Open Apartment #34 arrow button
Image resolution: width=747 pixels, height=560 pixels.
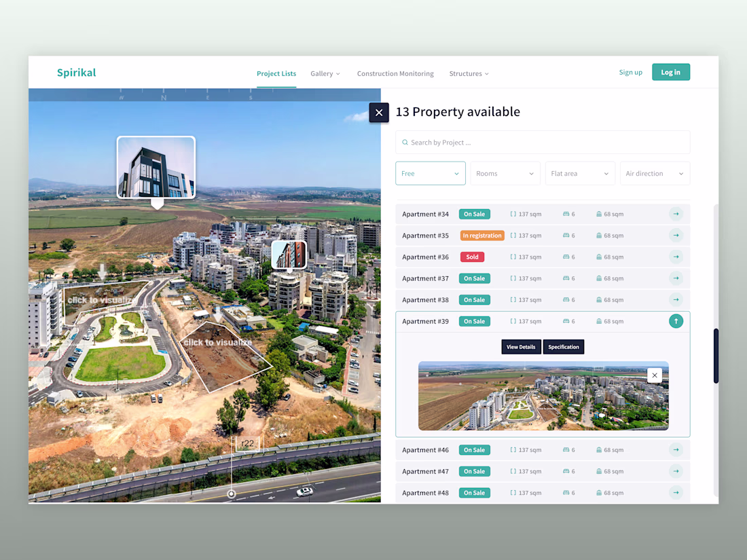[676, 214]
